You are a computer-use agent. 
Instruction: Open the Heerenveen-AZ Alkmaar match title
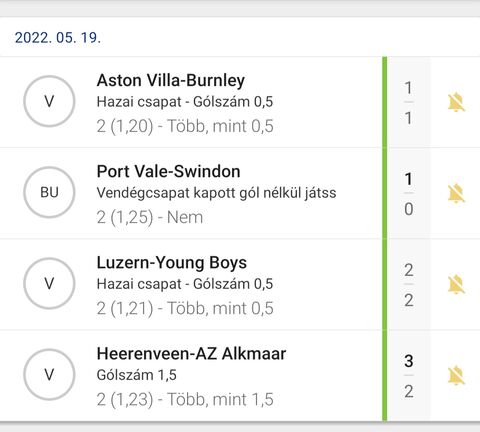[191, 354]
